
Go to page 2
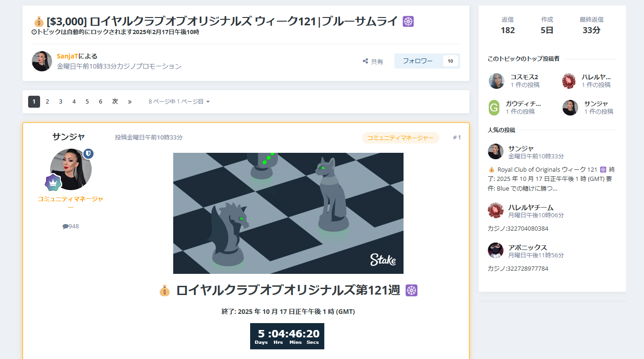[x=47, y=102]
